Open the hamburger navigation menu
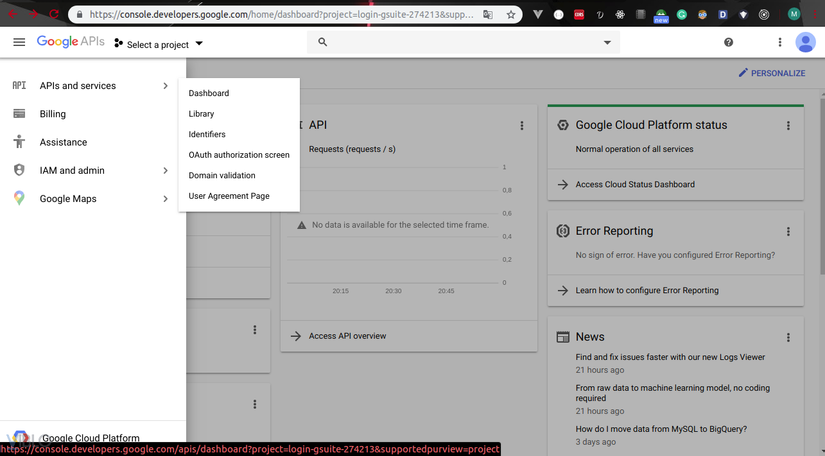The image size is (825, 456). (19, 42)
